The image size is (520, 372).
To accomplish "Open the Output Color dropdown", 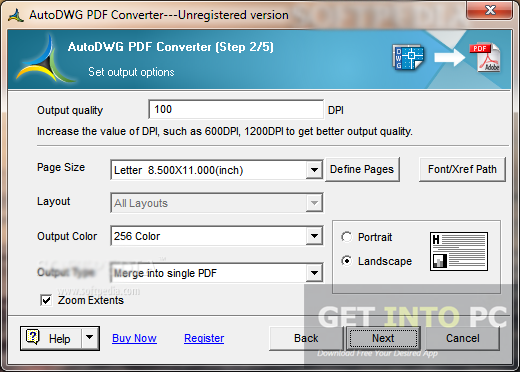I will pyautogui.click(x=314, y=236).
